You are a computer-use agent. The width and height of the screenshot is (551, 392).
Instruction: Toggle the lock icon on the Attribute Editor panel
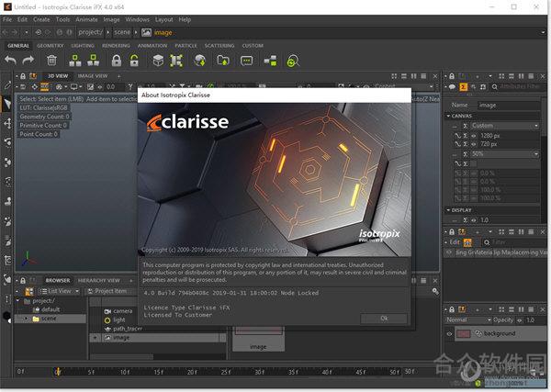[452, 76]
